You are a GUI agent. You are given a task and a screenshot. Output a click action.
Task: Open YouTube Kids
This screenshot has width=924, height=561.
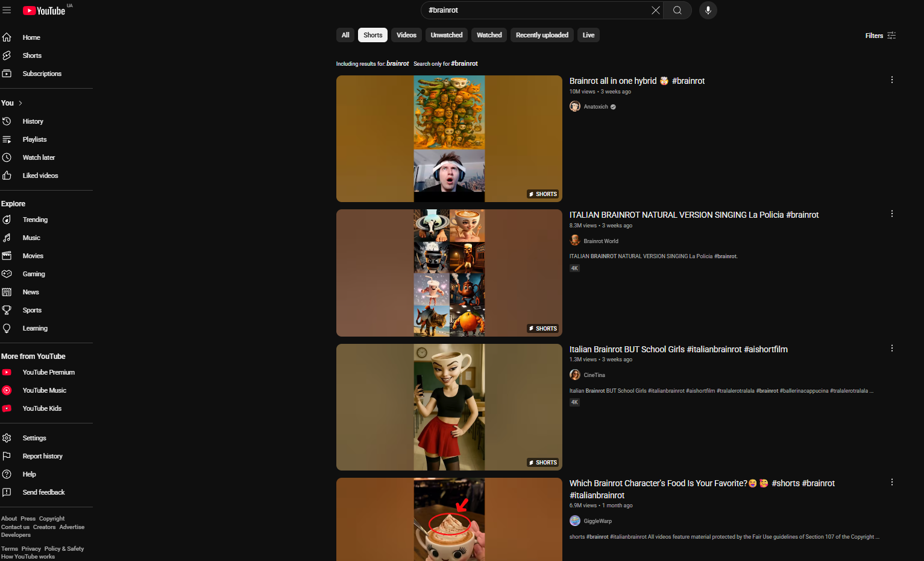[42, 408]
